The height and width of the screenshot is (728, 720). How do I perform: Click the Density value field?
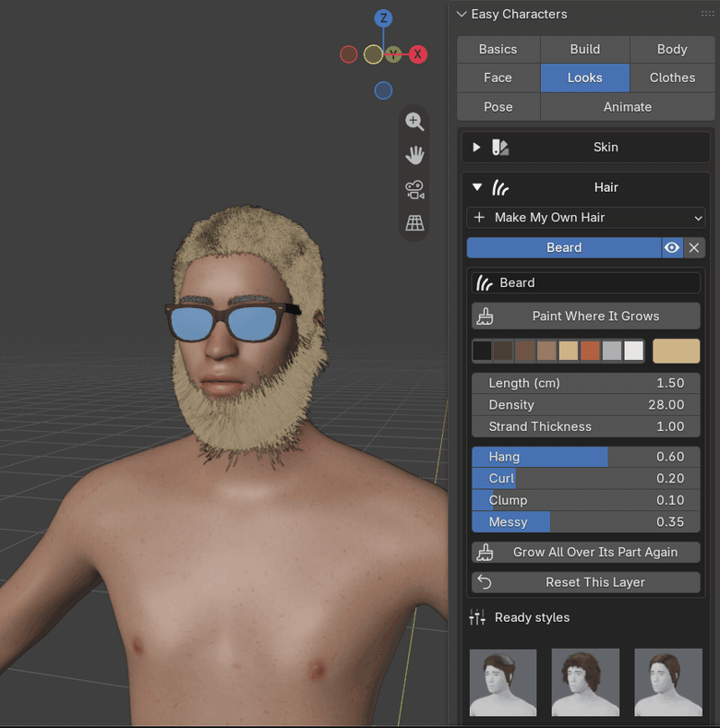[586, 405]
